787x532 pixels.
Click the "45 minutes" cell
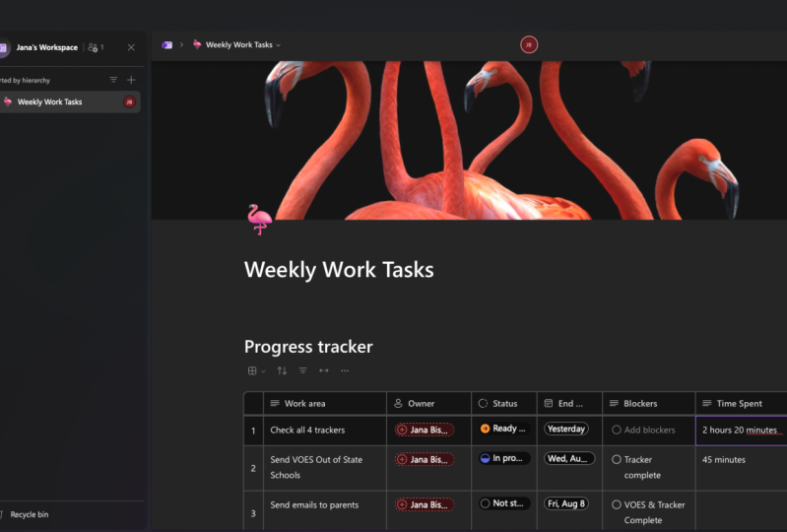(742, 468)
